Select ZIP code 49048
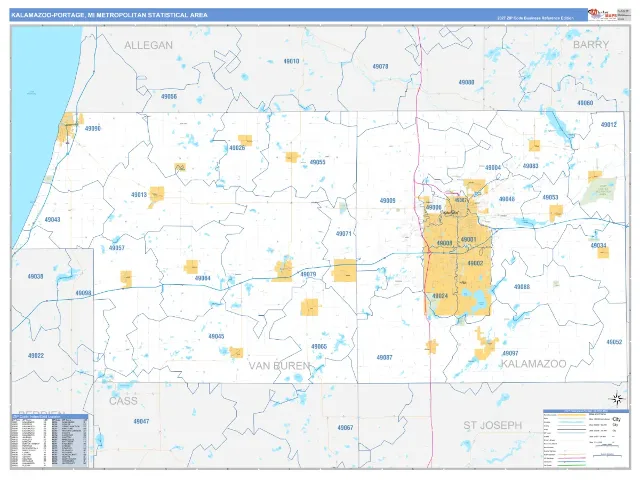The width and height of the screenshot is (640, 480). 507,199
